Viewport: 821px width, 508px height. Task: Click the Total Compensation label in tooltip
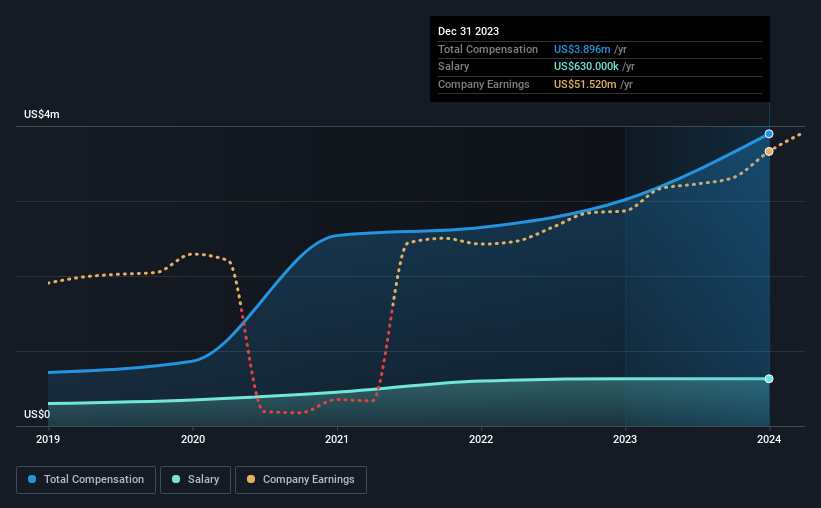point(487,49)
